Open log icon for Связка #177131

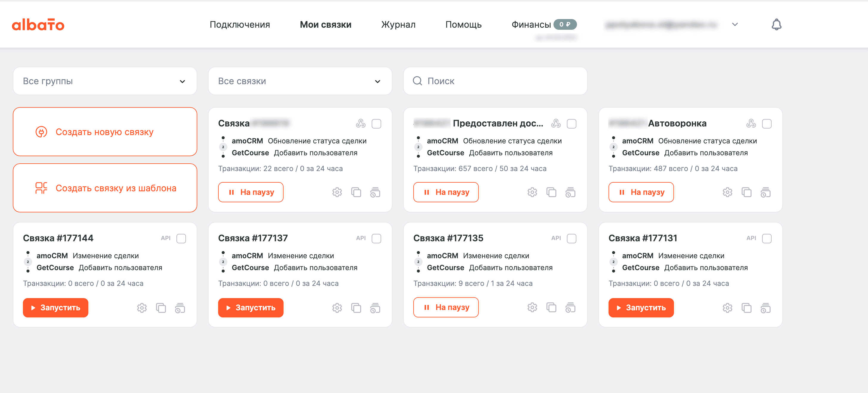[x=765, y=308]
